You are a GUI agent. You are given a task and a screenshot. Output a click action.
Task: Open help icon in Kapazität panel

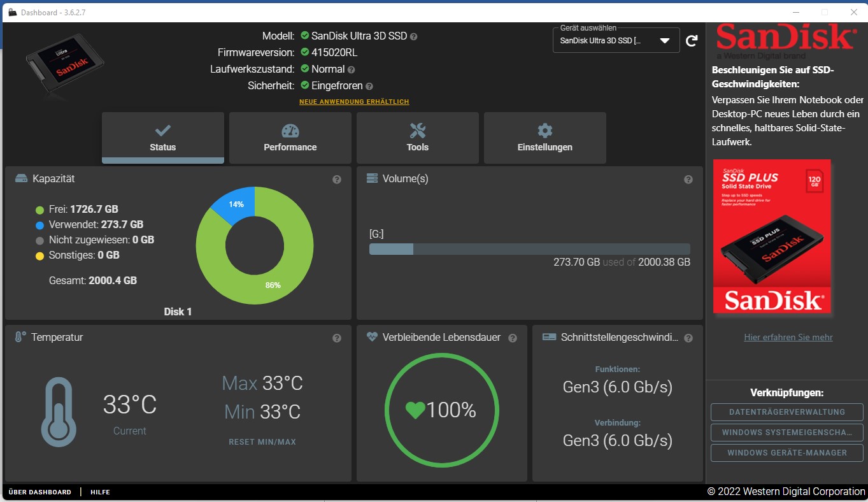tap(337, 180)
